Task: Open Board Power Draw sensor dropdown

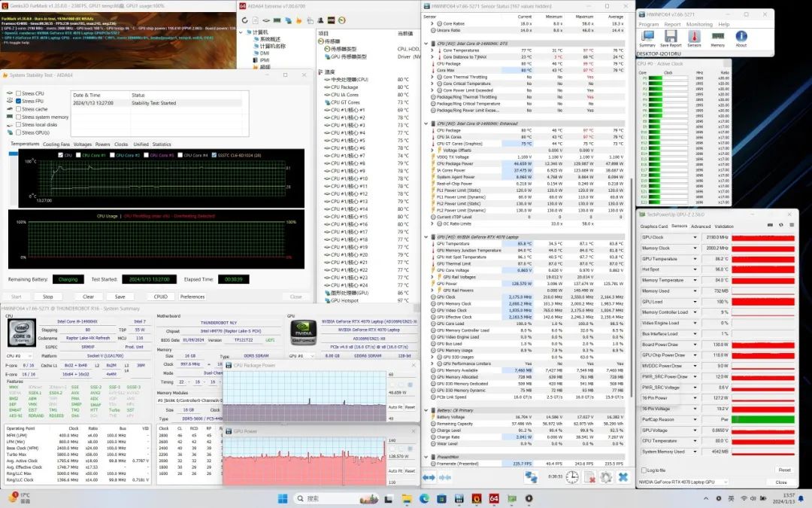Action: 695,344
